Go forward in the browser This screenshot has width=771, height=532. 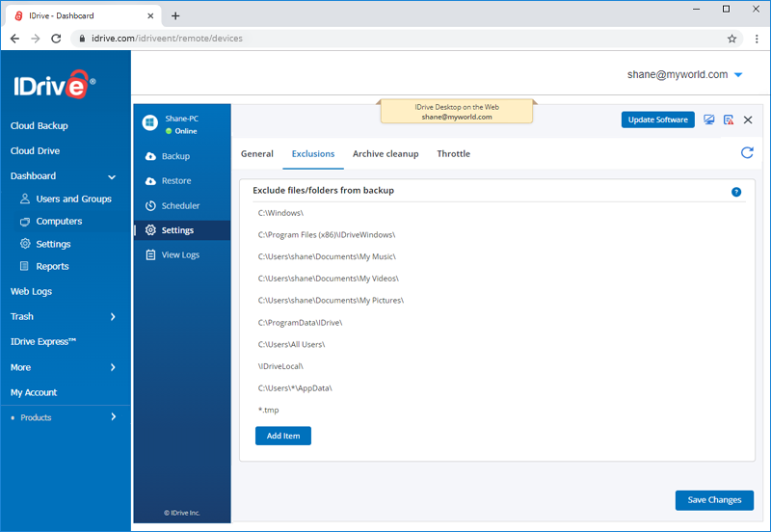[36, 39]
